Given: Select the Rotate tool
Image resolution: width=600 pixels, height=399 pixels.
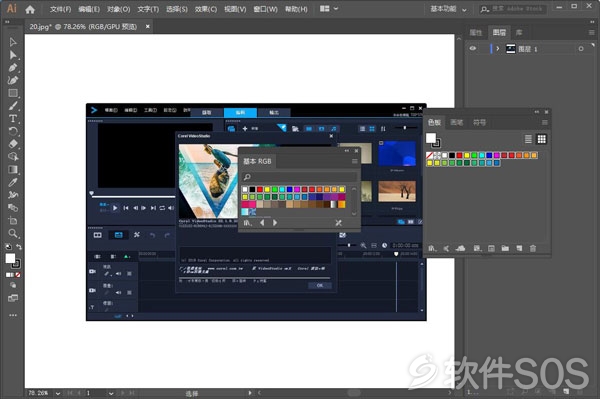Looking at the screenshot, I should click(13, 131).
